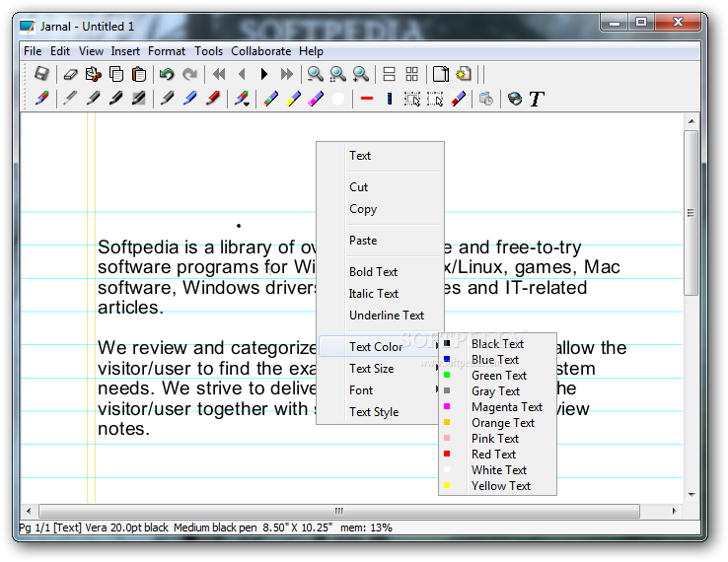Open the Tools menu
The height and width of the screenshot is (562, 728).
tap(208, 51)
